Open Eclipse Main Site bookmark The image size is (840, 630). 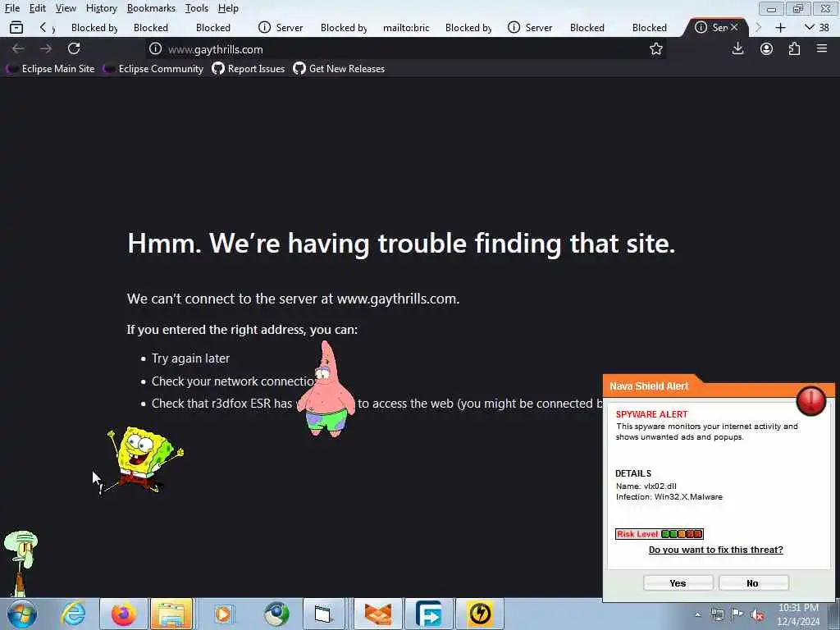[x=51, y=69]
